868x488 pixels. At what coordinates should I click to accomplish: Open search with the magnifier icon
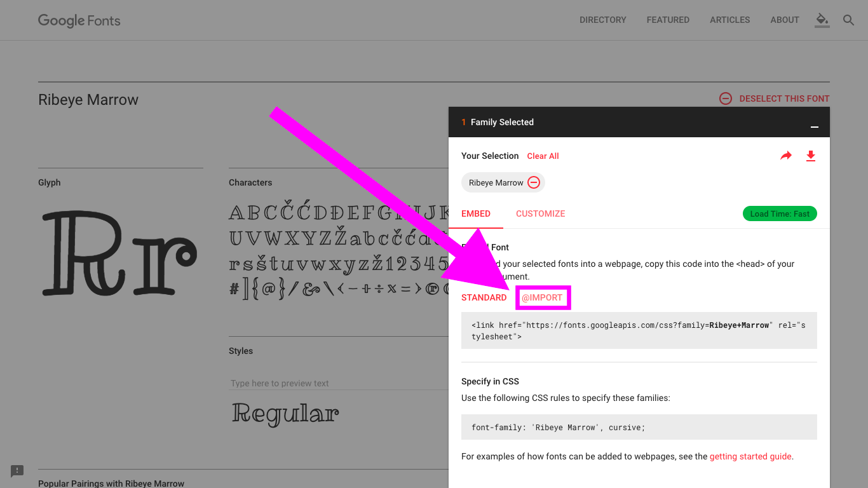point(848,20)
